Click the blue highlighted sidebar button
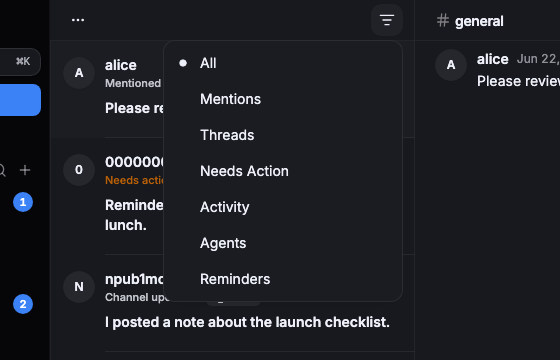Viewport: 560px width, 360px height. tap(20, 100)
